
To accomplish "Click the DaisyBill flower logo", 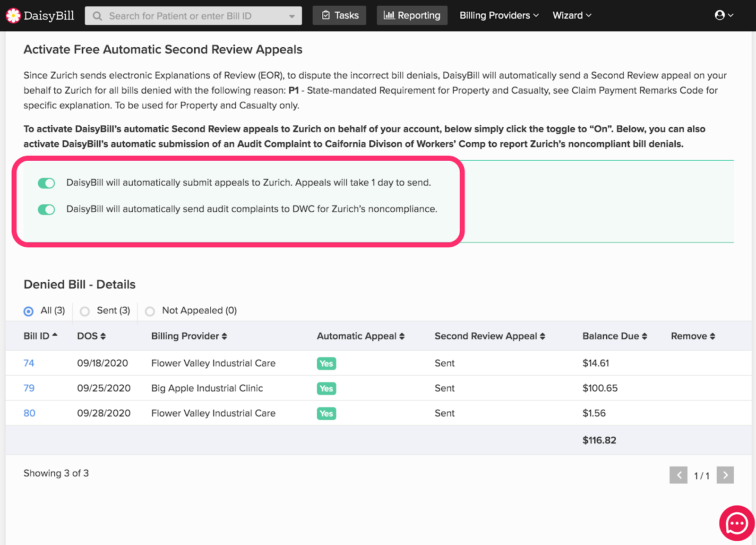I will coord(13,16).
